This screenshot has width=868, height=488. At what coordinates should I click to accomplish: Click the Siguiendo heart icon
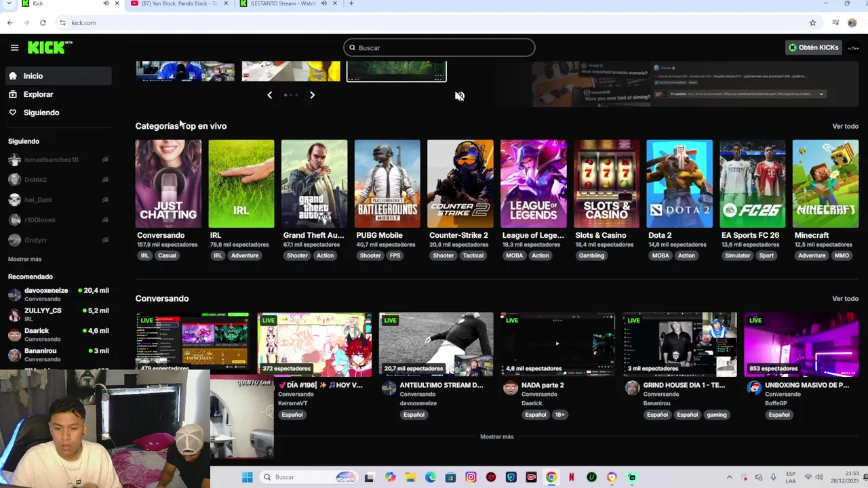point(13,113)
